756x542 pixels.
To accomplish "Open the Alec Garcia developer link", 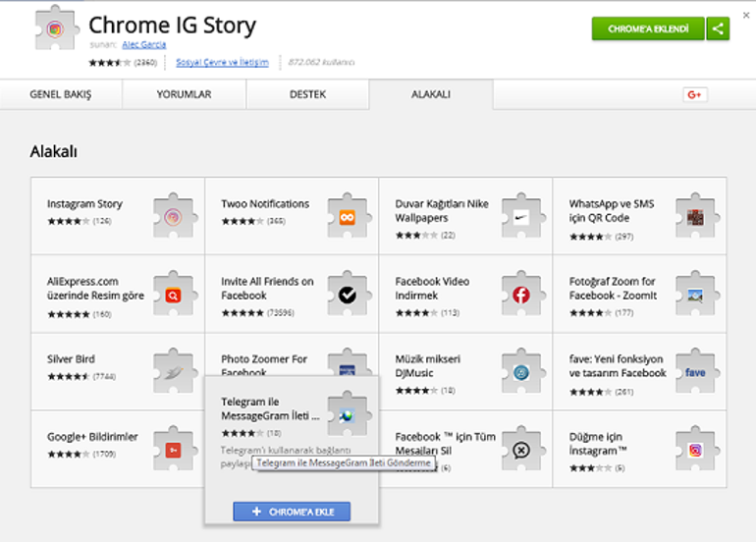I will [143, 44].
